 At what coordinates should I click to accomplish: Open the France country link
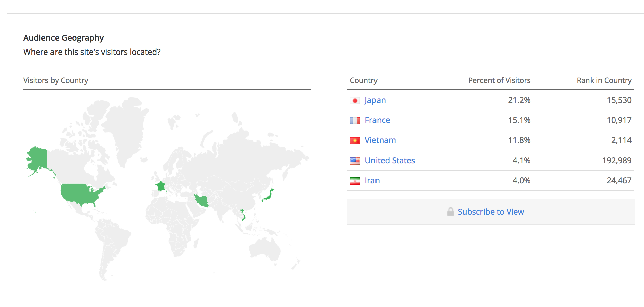click(x=377, y=120)
